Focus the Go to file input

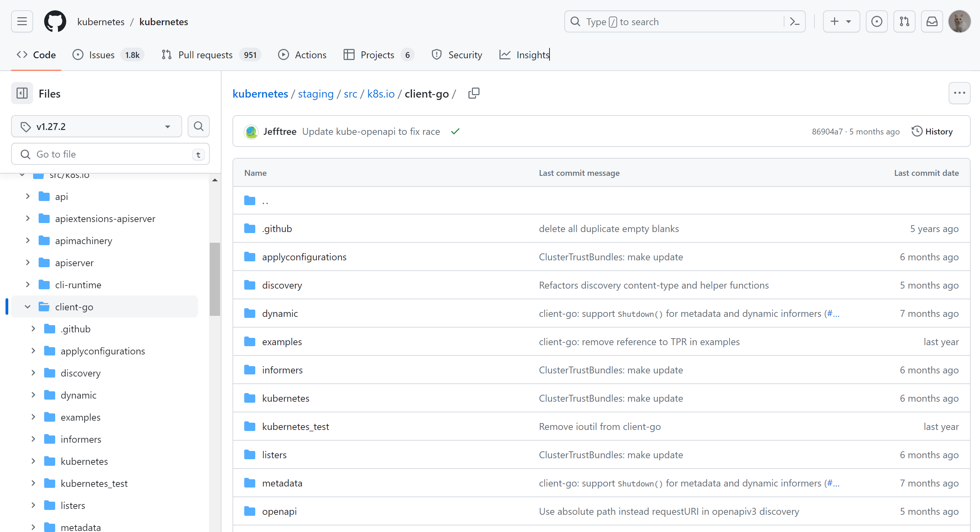point(110,154)
